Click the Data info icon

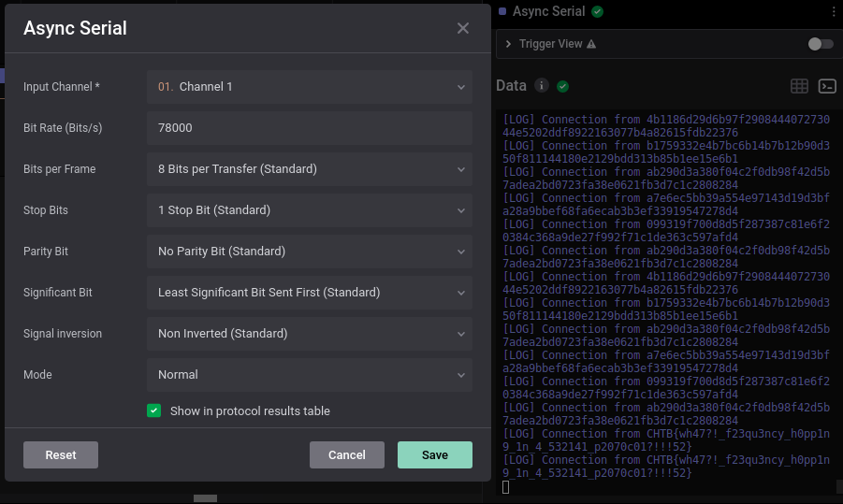pyautogui.click(x=542, y=85)
